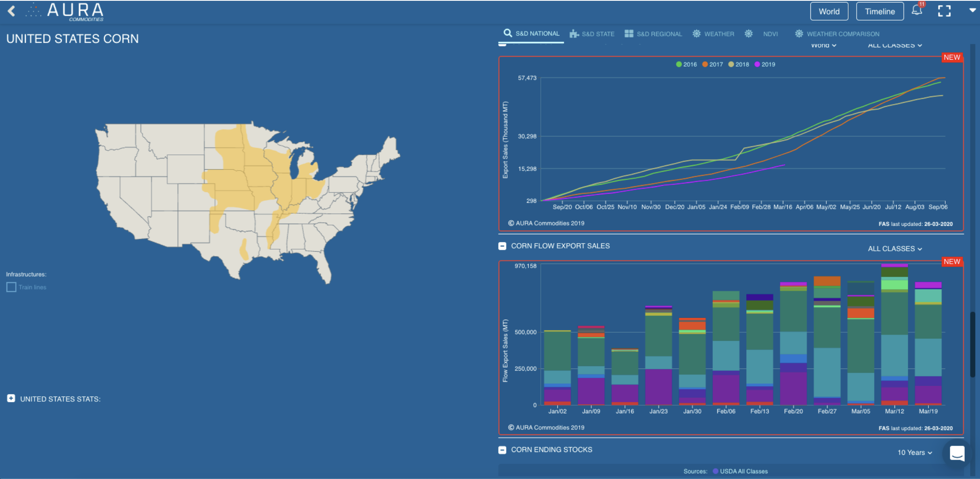Click the back arrow navigation icon

pos(12,11)
